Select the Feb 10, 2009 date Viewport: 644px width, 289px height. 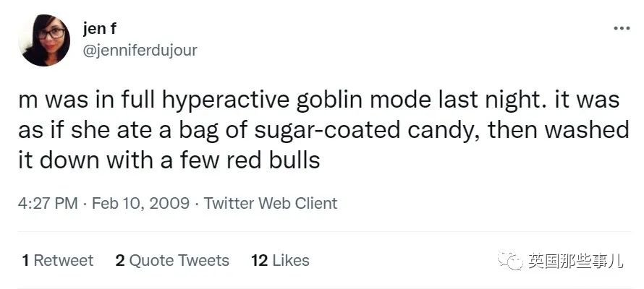(141, 203)
